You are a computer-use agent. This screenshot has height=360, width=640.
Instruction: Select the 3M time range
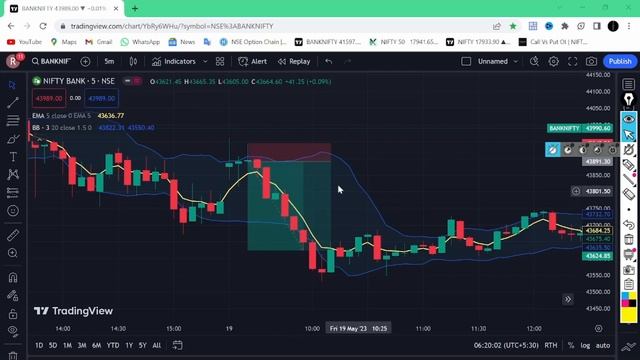[82, 345]
